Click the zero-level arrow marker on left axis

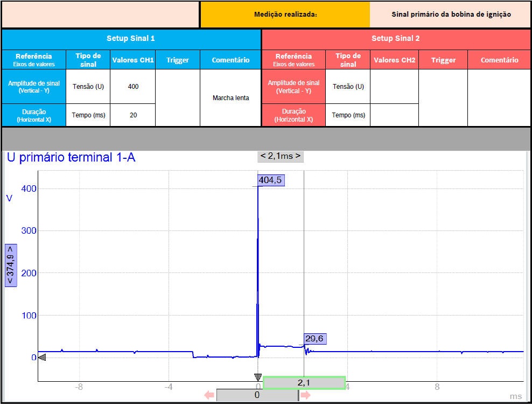pos(42,358)
